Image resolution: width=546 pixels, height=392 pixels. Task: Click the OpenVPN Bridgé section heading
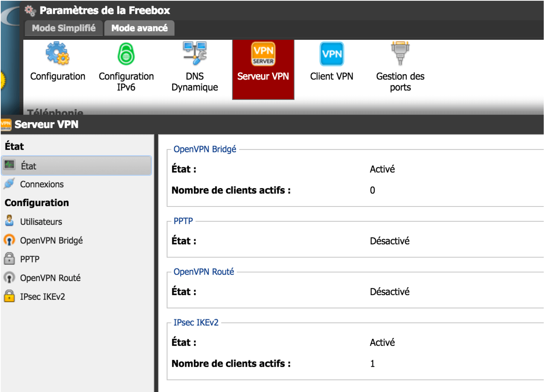205,149
